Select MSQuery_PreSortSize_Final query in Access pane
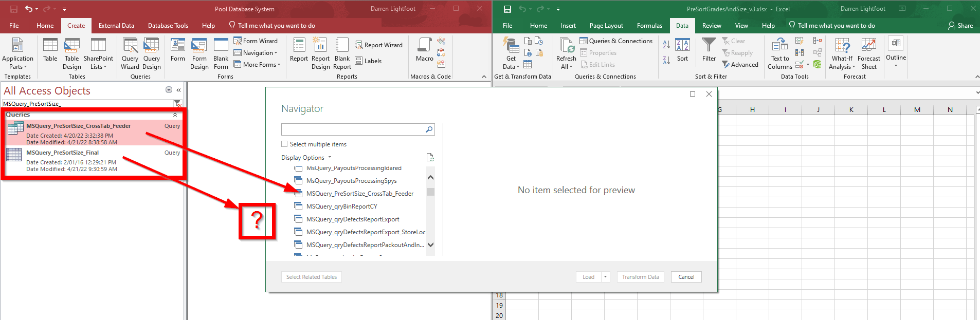 [93, 160]
